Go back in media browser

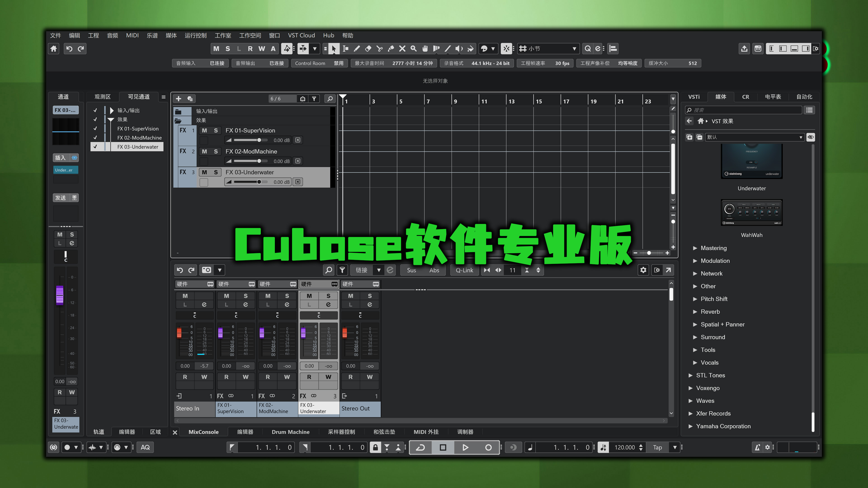689,121
